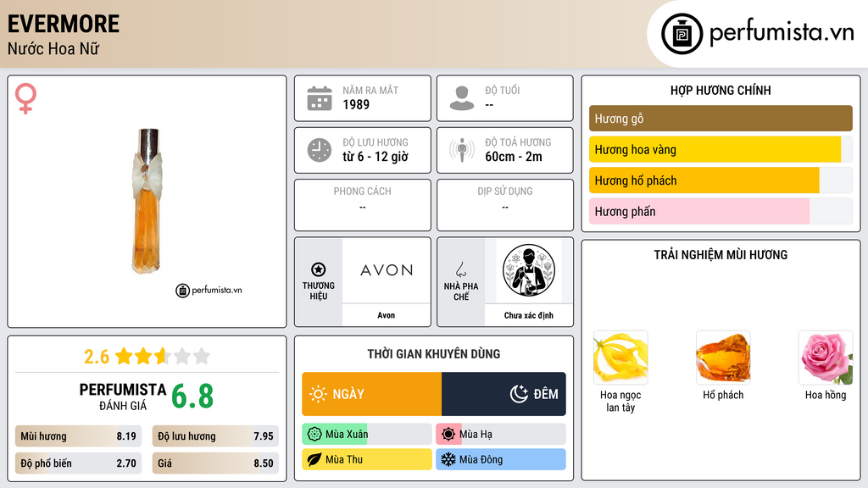Click the 2.6 star rating number
868x488 pixels.
[97, 357]
